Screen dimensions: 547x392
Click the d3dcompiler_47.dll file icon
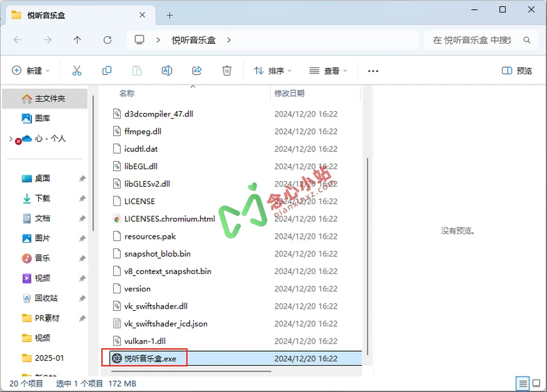click(x=117, y=114)
